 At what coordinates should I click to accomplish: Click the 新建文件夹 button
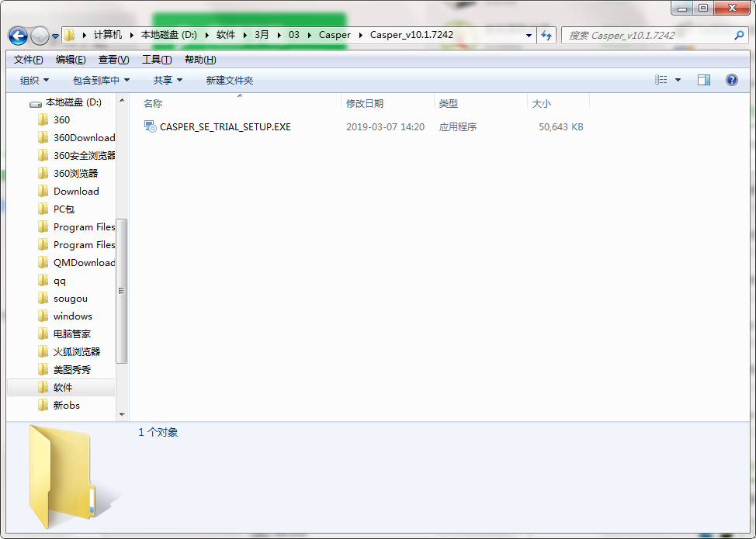230,81
